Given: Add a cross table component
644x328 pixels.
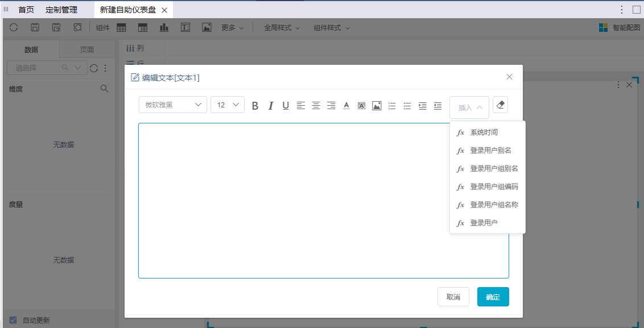Looking at the screenshot, I should tap(143, 27).
